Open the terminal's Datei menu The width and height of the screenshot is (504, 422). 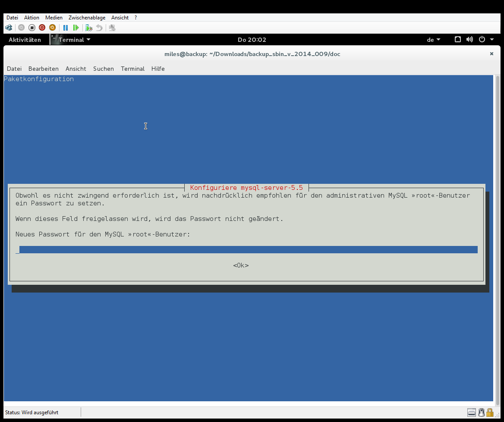click(14, 69)
